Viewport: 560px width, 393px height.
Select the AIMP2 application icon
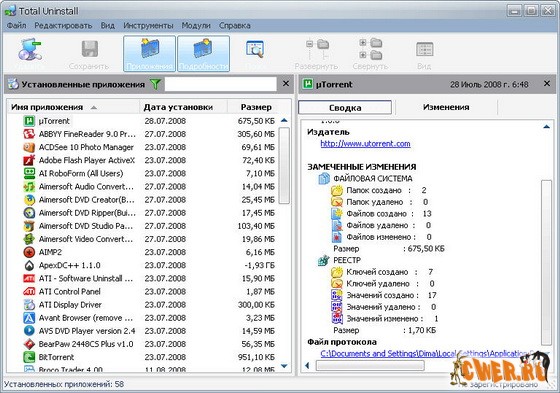pyautogui.click(x=29, y=252)
